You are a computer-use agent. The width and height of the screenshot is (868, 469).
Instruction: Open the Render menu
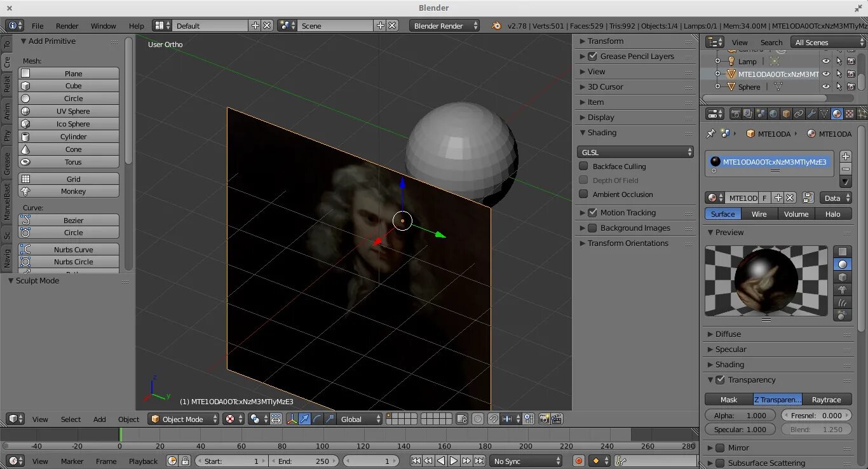[67, 25]
